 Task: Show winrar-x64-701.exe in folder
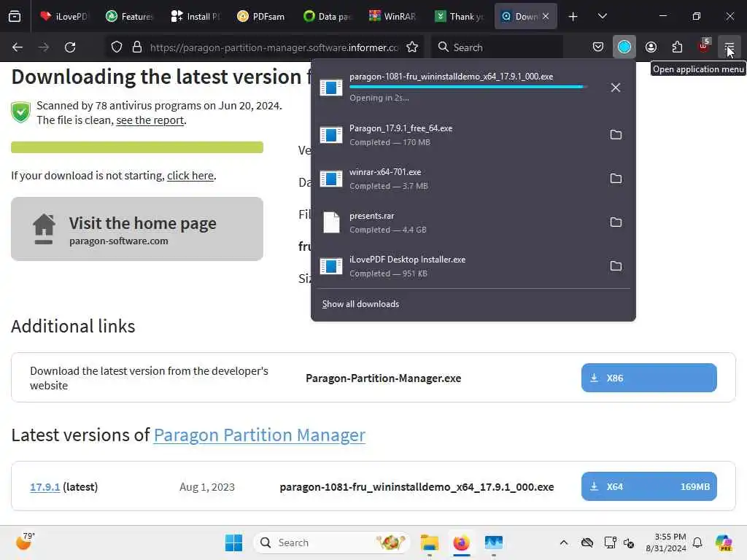point(616,179)
